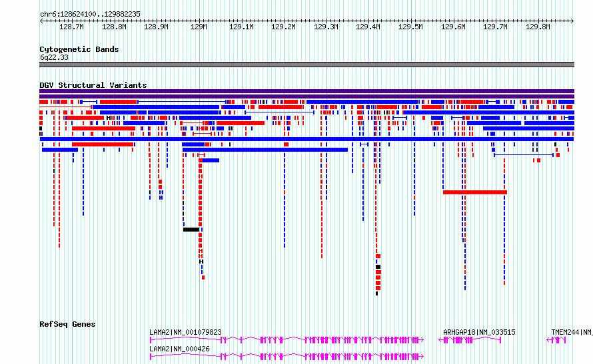Viewport: 593px width, 364px height.
Task: Select the 129.8M ruler tick label
Action: [538, 27]
